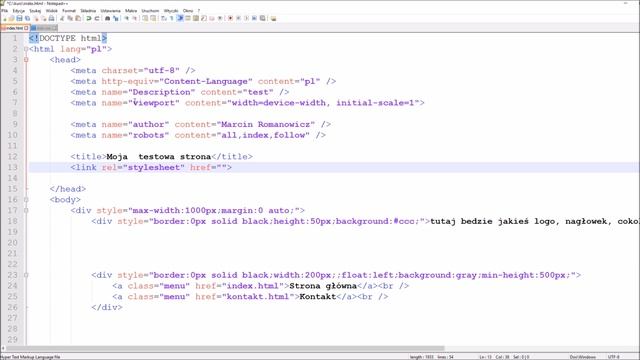Toggle synchronized vertical scrolling icon

point(145,18)
